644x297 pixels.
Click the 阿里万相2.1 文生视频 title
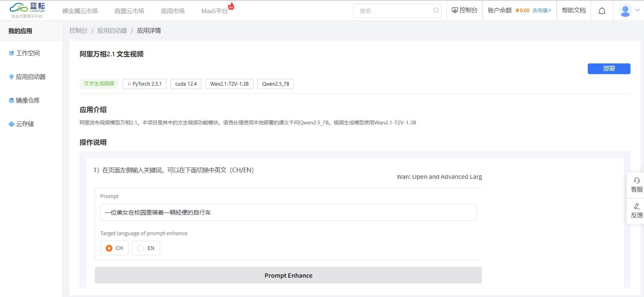coord(112,54)
